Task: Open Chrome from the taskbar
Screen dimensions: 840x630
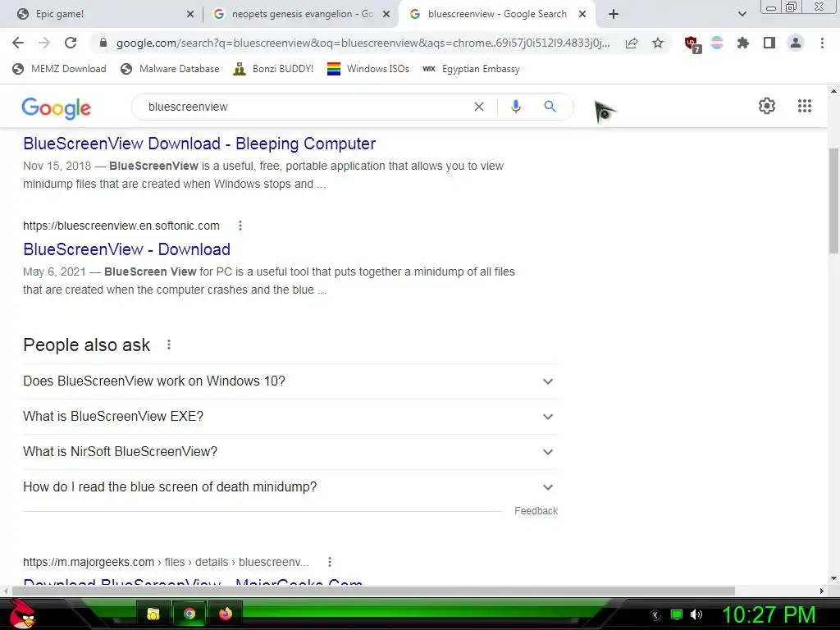Action: coord(189,614)
